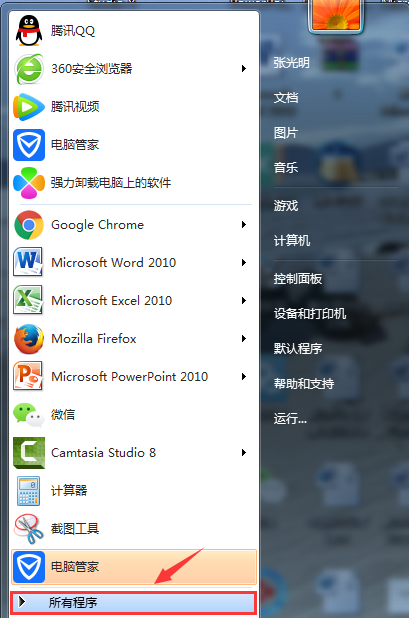Click the 计算器 text label

coord(69,490)
